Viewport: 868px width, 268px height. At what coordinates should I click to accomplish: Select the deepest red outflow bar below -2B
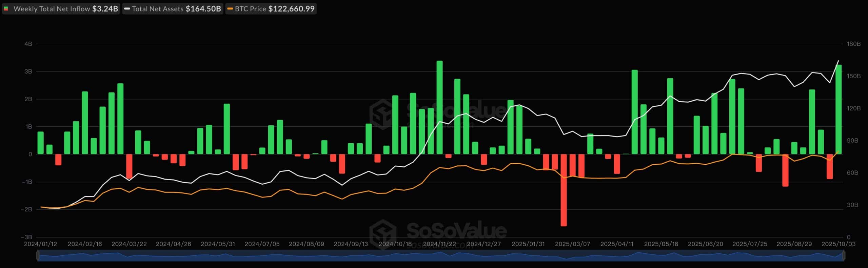[x=564, y=190]
